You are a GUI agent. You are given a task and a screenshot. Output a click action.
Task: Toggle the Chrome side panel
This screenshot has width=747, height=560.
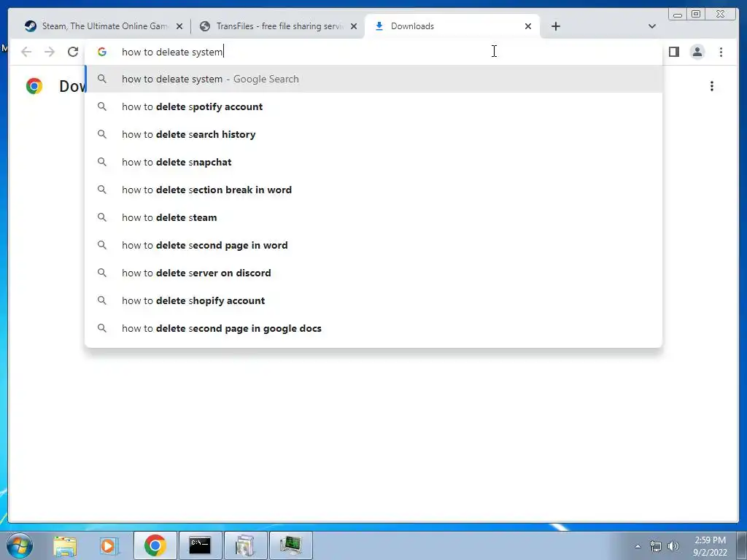(x=673, y=52)
